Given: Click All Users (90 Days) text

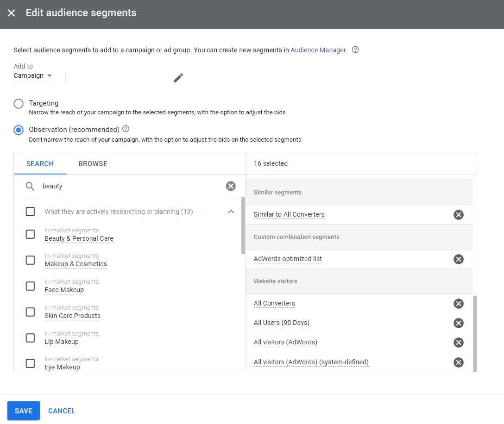Looking at the screenshot, I should (x=282, y=323).
